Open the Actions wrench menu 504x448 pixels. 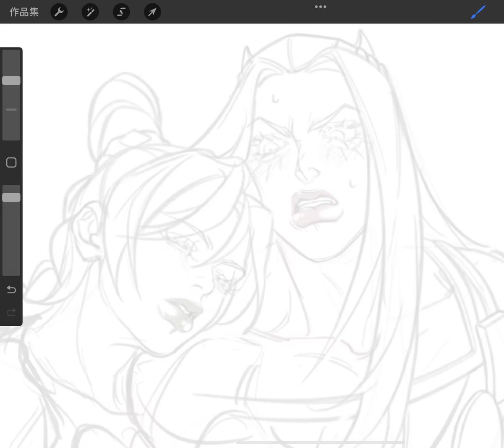coord(59,12)
